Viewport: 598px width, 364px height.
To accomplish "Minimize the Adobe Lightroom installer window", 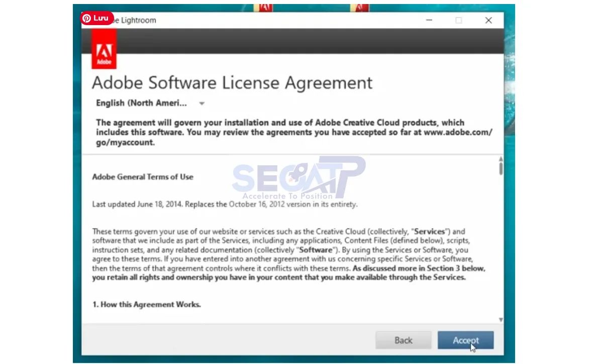I will click(x=429, y=20).
